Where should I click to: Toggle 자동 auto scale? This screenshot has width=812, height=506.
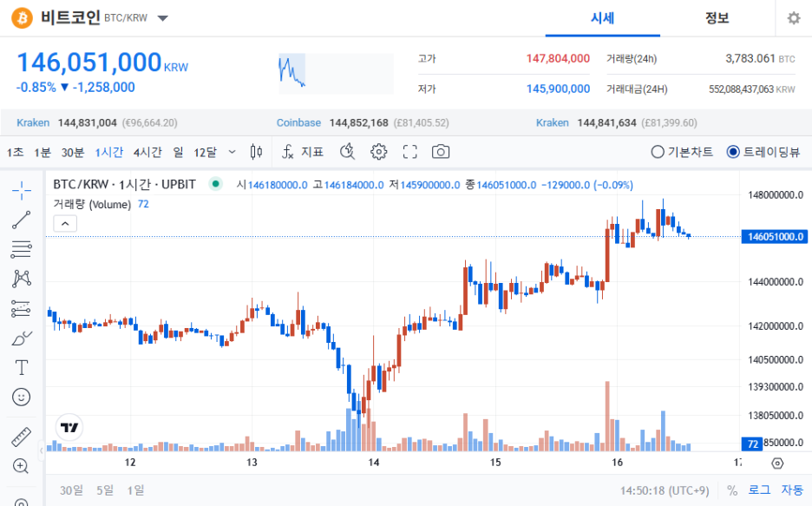point(792,490)
